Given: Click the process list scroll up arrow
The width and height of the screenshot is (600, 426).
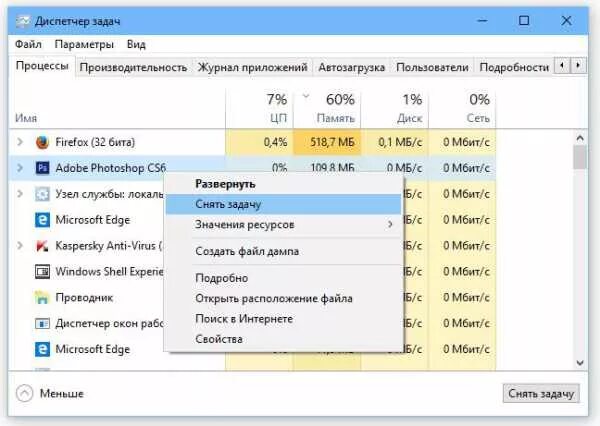Looking at the screenshot, I should pos(580,138).
